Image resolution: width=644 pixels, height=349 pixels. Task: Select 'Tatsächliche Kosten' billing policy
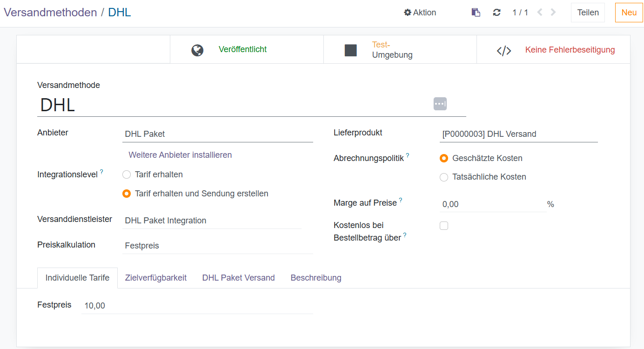444,177
